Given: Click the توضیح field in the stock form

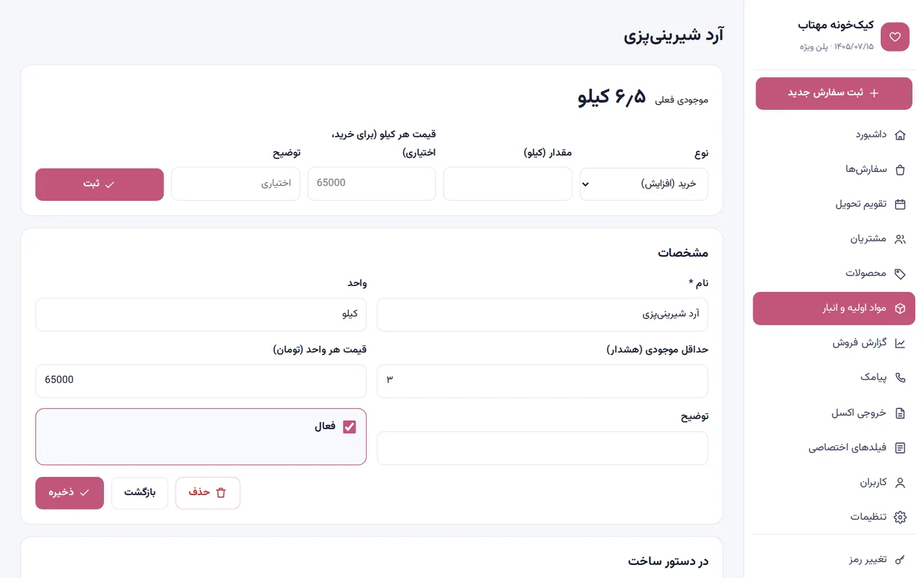Looking at the screenshot, I should (x=235, y=184).
